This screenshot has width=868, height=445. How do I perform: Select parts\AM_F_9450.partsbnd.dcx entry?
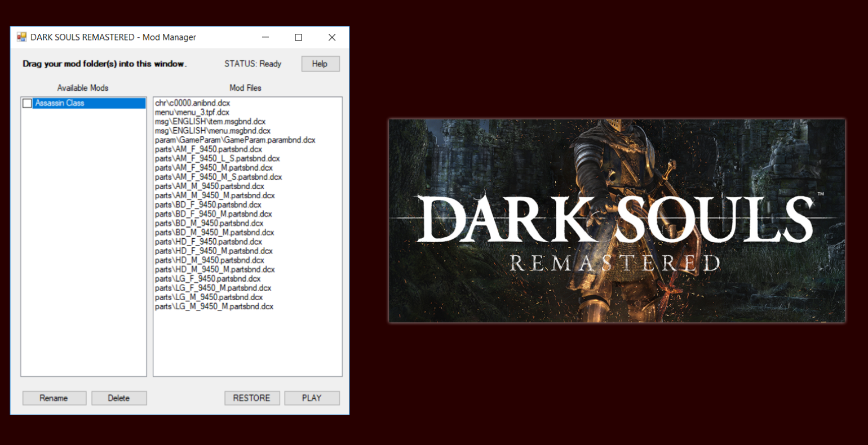coord(209,149)
